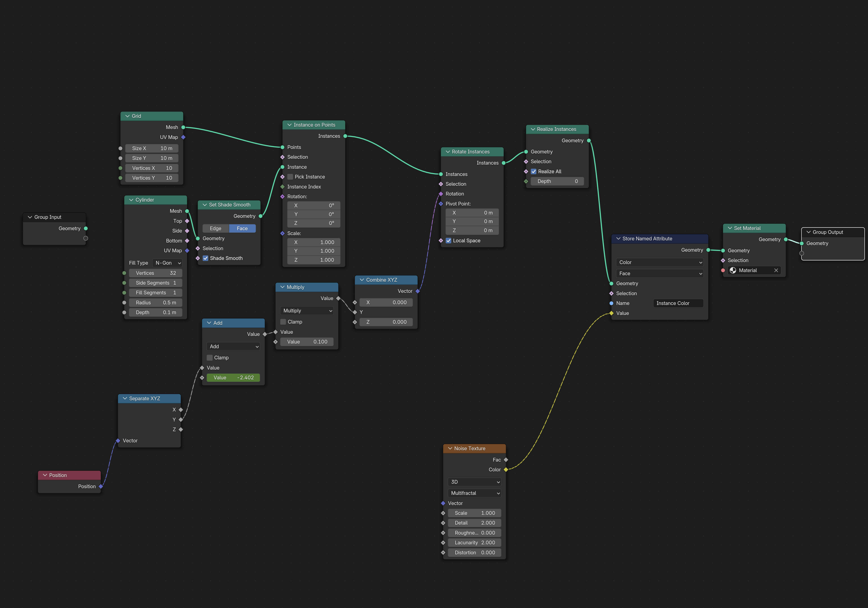Collapse the Instance on Points node
868x608 pixels.
pyautogui.click(x=290, y=125)
